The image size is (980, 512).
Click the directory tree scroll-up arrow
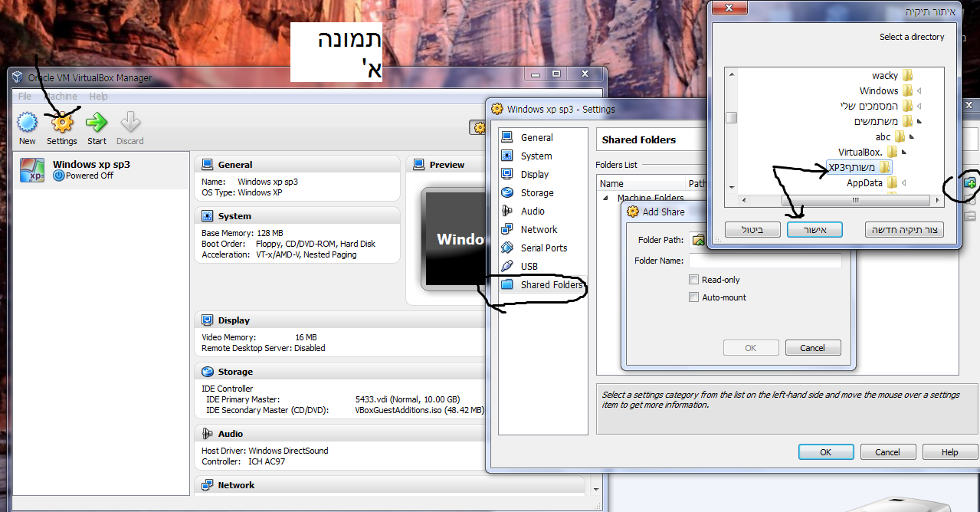[x=732, y=74]
